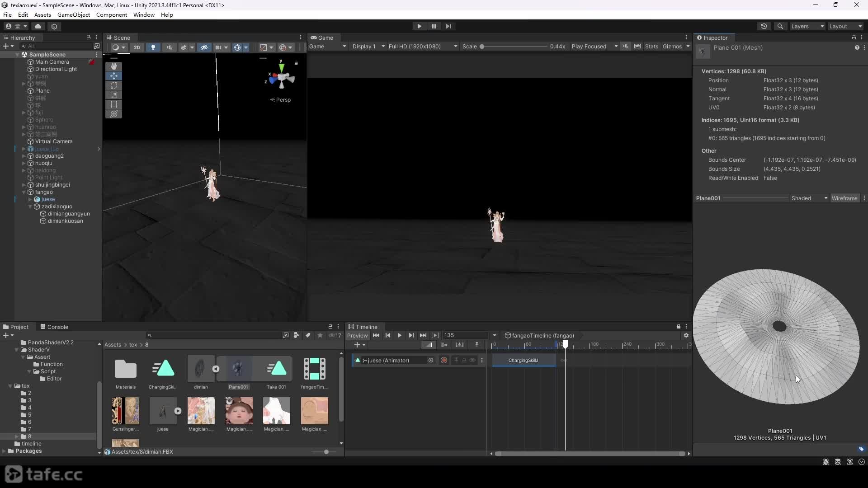
Task: Select the Rect tool in Scene view
Action: [113, 104]
